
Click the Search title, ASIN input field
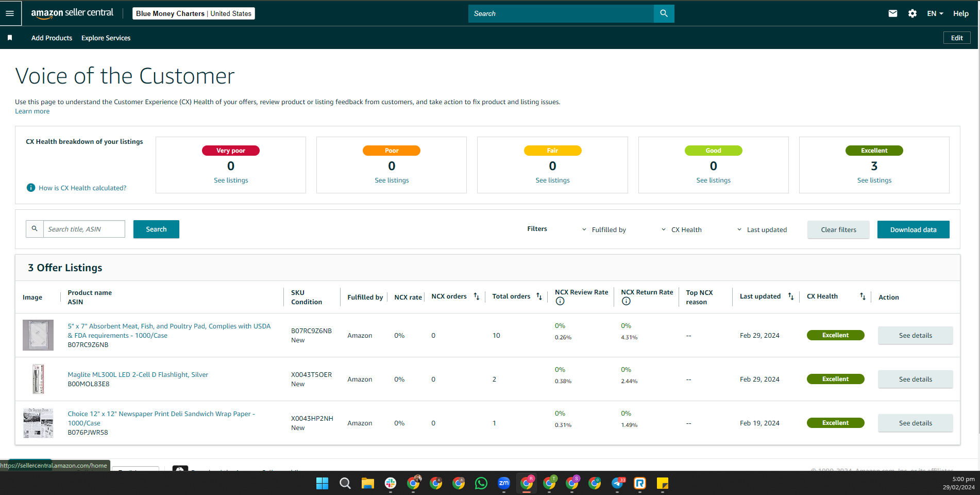click(84, 229)
